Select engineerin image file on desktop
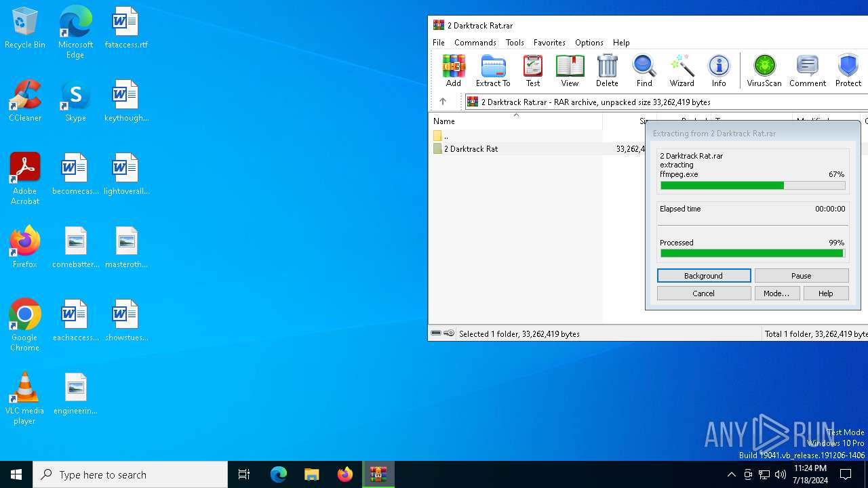Screen dimensions: 868x488 pos(75,394)
